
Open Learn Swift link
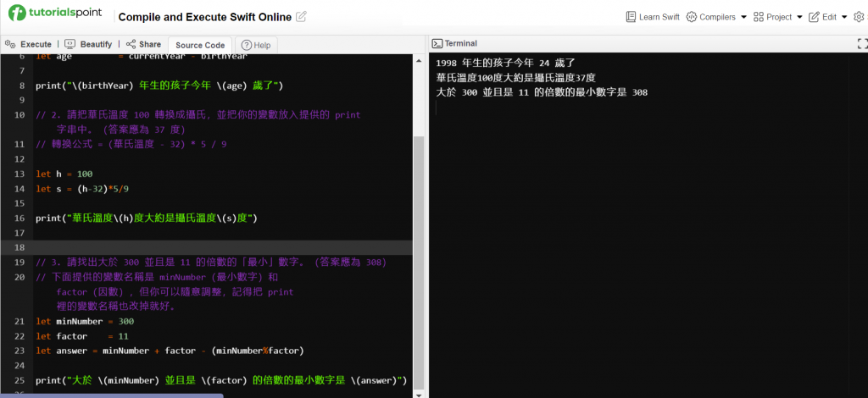pyautogui.click(x=653, y=17)
